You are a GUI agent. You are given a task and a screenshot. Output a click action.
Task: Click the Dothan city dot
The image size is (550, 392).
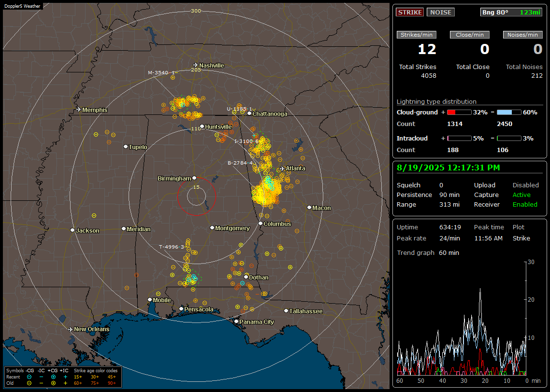(x=246, y=277)
